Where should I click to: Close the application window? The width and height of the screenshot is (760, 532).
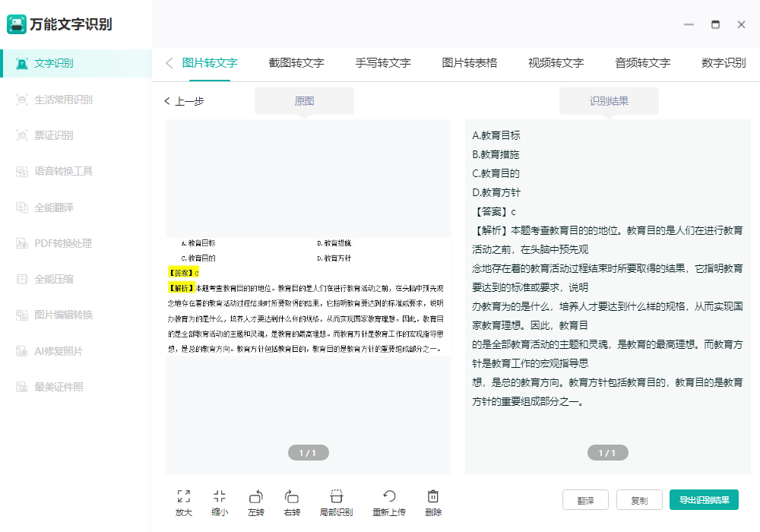pyautogui.click(x=741, y=25)
